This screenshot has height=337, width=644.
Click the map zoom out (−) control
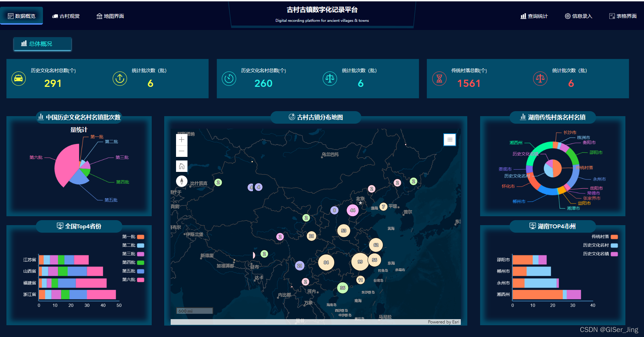[182, 151]
